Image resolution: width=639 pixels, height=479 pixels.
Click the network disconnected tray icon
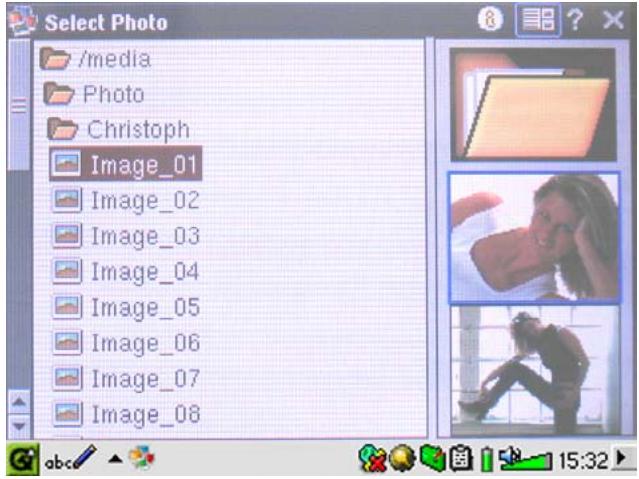click(372, 459)
